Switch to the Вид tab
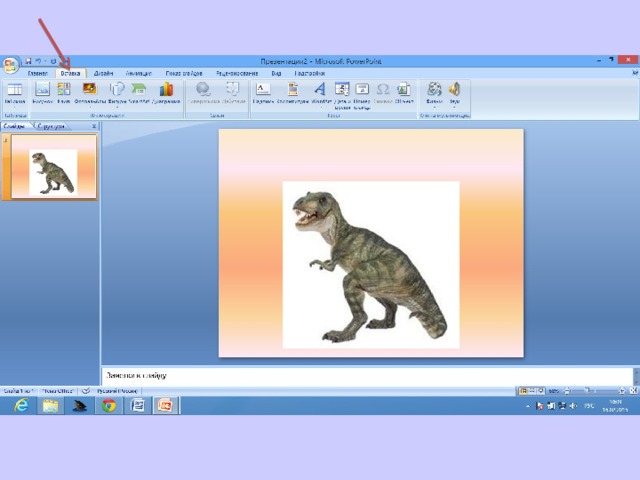 coord(276,73)
